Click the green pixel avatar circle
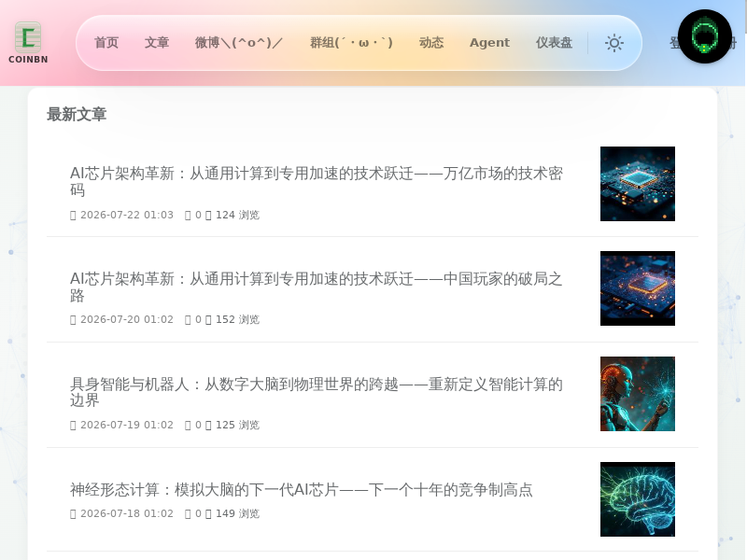The image size is (747, 560). click(705, 36)
